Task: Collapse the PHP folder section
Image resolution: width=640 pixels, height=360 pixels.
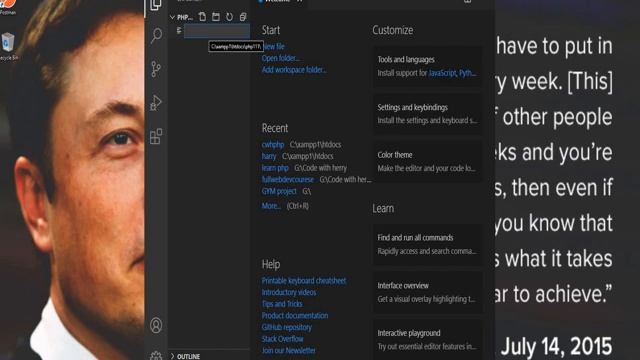Action: point(181,17)
